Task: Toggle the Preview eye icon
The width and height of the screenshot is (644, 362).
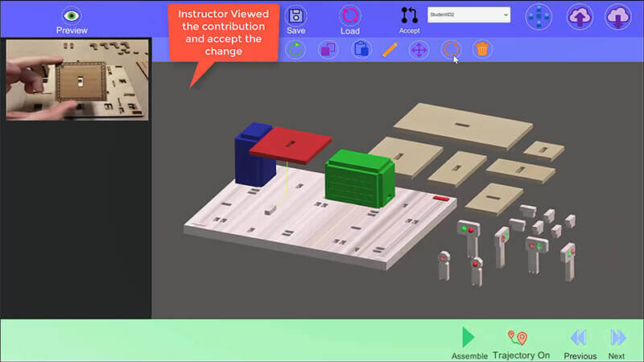Action: coord(72,15)
